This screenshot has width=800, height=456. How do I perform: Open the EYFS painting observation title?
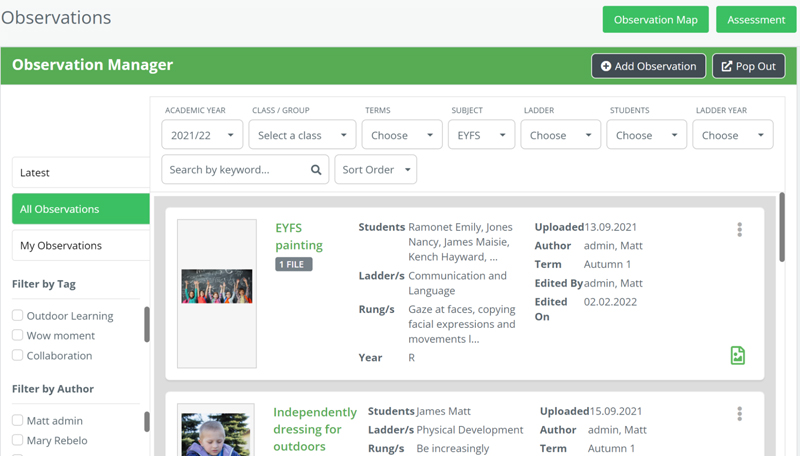tap(299, 237)
